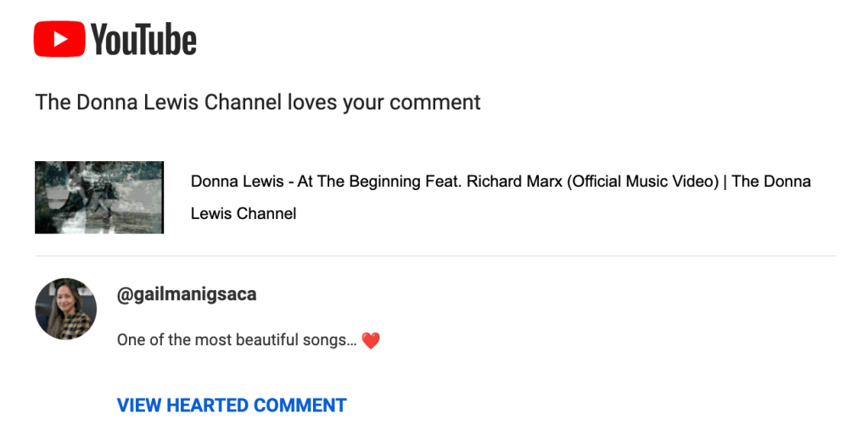Open the commenter's round profile avatar

pos(65,309)
